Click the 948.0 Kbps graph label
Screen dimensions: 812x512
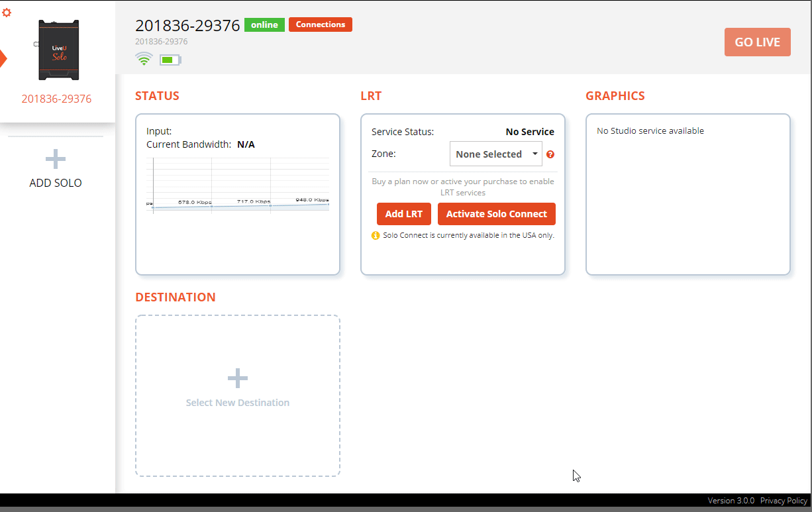[x=312, y=199]
